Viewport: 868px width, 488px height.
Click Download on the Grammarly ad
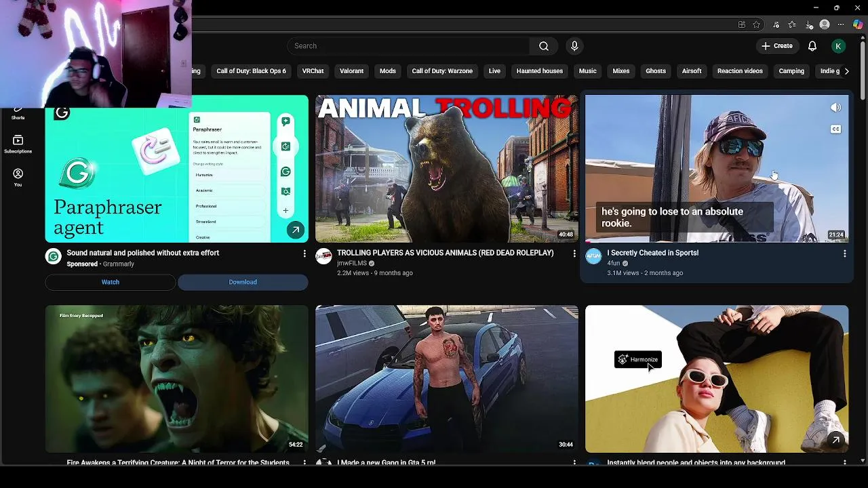[243, 282]
